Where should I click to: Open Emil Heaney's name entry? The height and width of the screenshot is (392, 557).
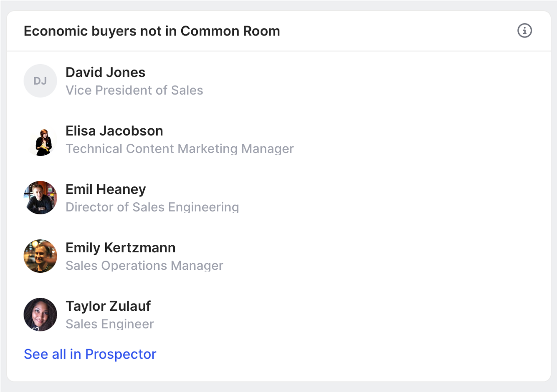pyautogui.click(x=106, y=189)
